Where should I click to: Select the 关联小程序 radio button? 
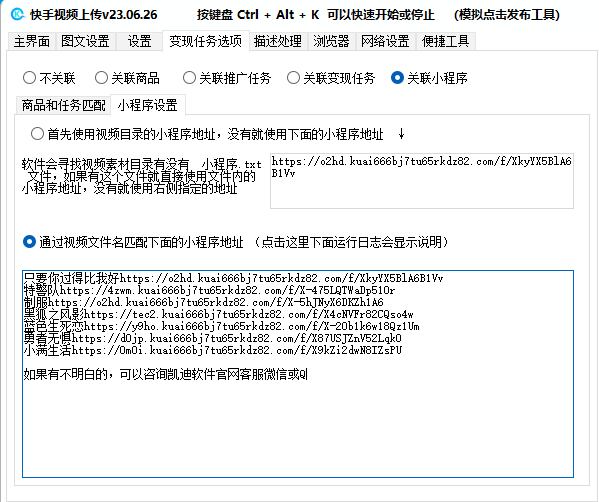pos(429,78)
